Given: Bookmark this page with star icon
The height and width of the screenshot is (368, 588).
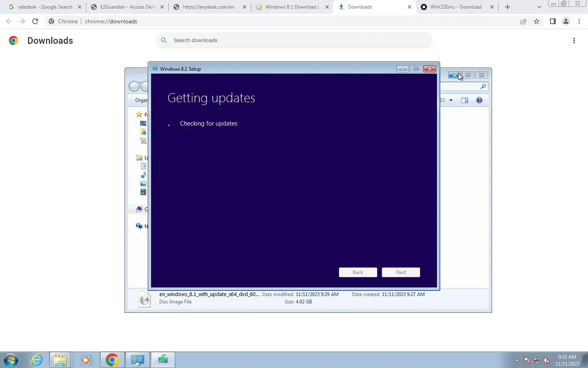Looking at the screenshot, I should pyautogui.click(x=537, y=21).
